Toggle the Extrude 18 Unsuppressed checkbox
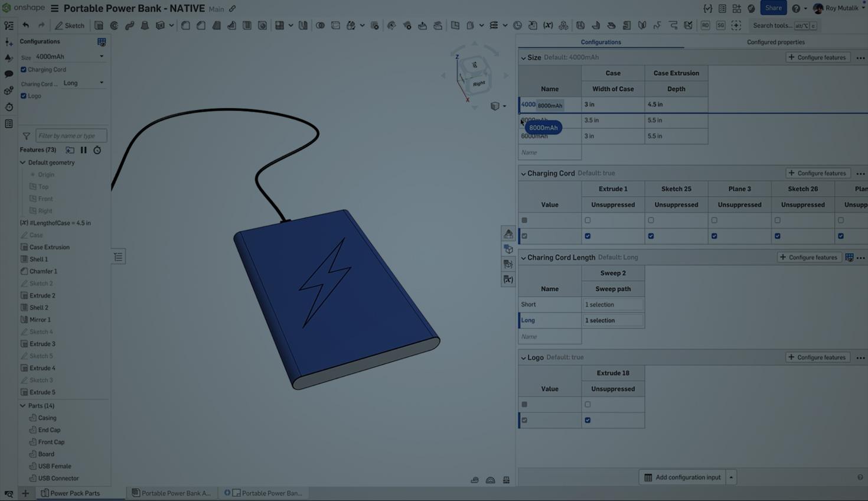Image resolution: width=868 pixels, height=501 pixels. [x=588, y=420]
